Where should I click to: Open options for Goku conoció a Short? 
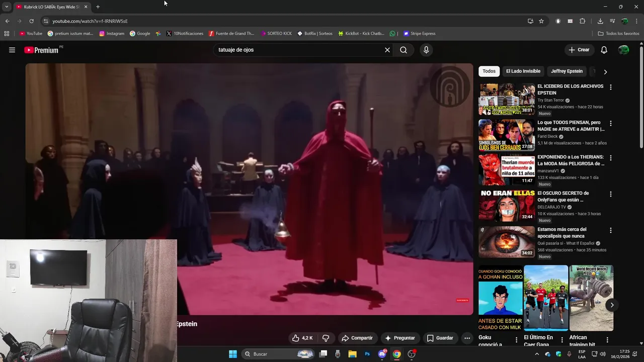point(516,340)
